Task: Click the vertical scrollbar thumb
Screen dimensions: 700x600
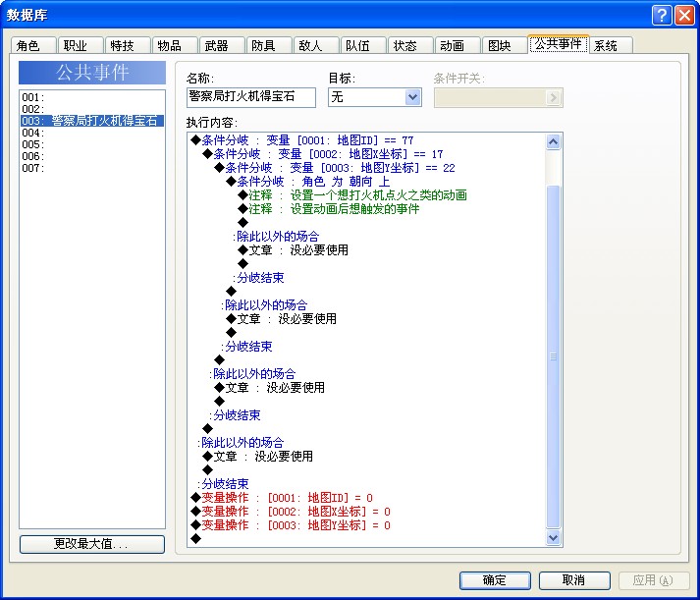Action: (553, 356)
